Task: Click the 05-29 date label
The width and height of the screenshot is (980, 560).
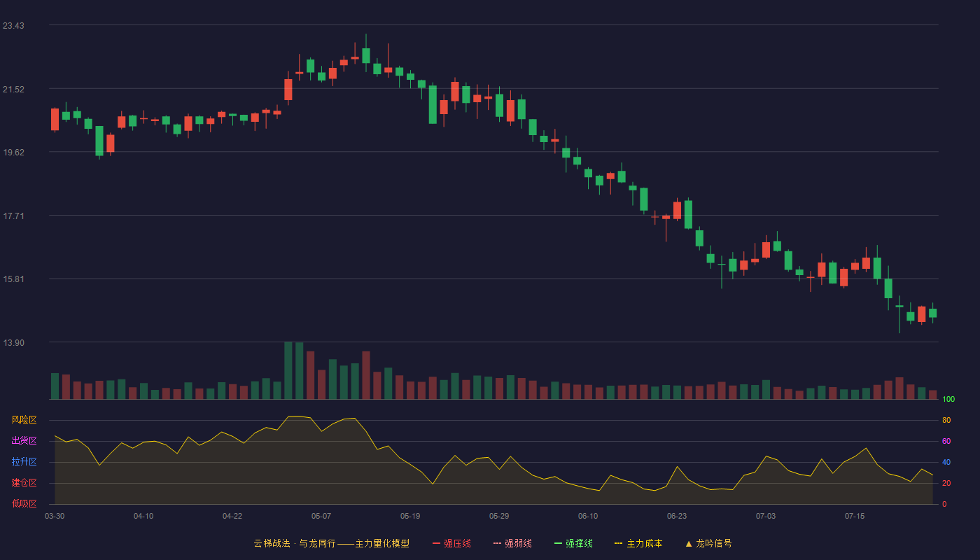Action: (499, 516)
